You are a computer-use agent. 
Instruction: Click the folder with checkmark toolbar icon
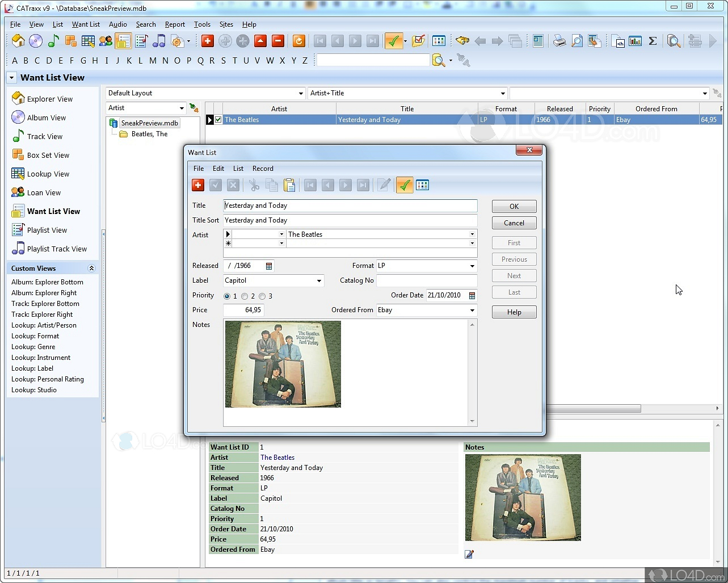point(419,41)
